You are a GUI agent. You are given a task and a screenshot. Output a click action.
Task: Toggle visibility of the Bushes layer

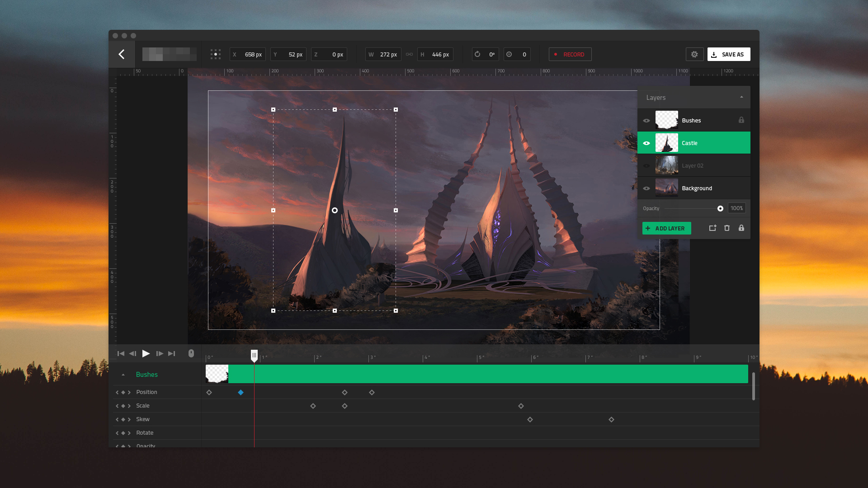pyautogui.click(x=646, y=120)
